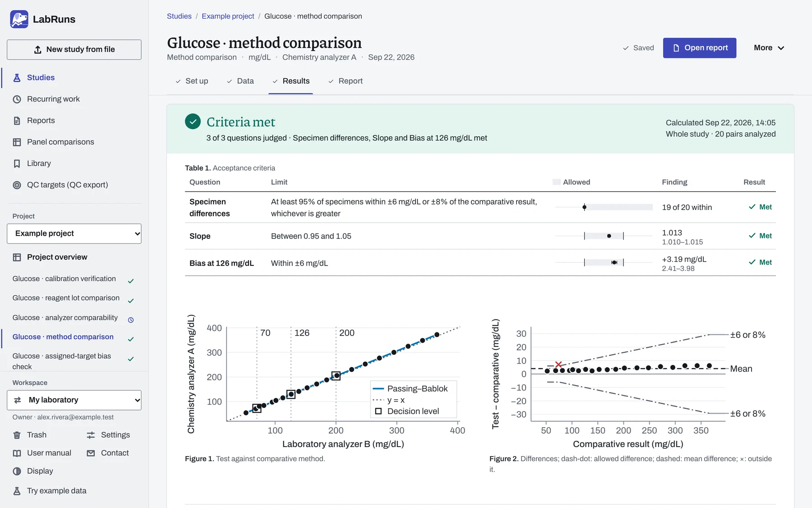Click the Trash bin icon

point(17,435)
